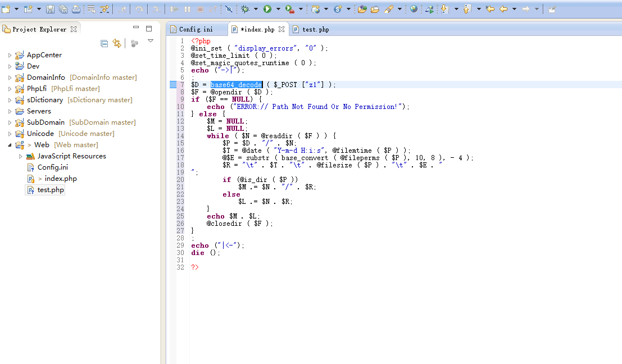The image size is (622, 364).
Task: Expand the DomainInfo project
Action: [10, 78]
